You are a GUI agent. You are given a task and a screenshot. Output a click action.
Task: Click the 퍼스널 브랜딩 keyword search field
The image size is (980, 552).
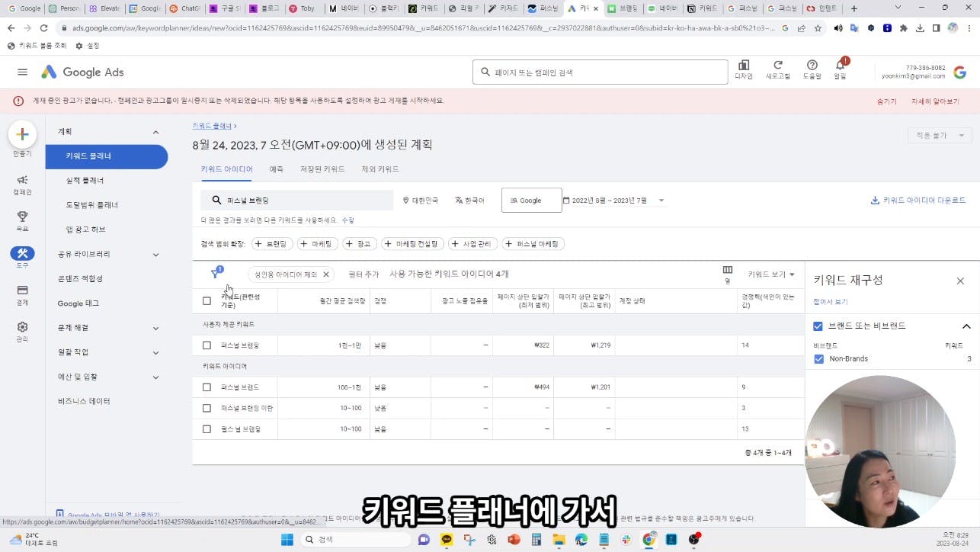[297, 201]
